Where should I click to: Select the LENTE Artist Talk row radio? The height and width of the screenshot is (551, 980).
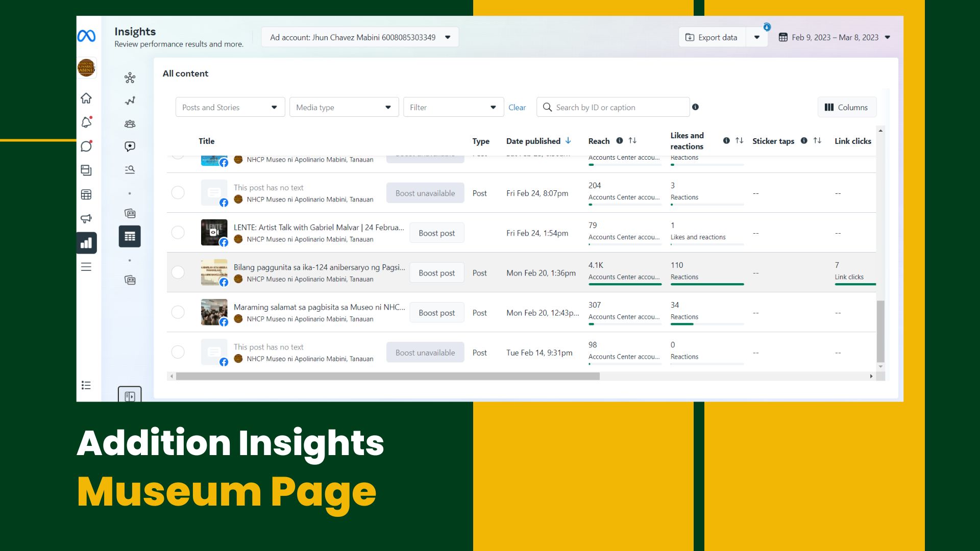pyautogui.click(x=178, y=233)
